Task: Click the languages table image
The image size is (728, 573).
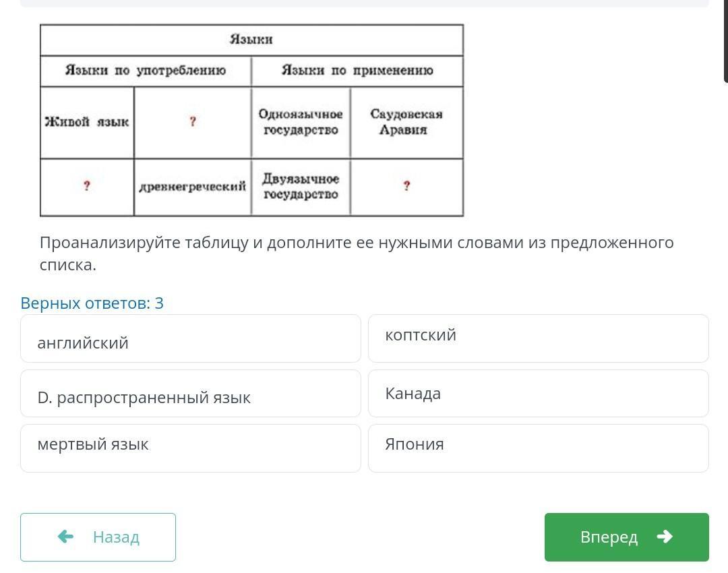Action: click(251, 121)
